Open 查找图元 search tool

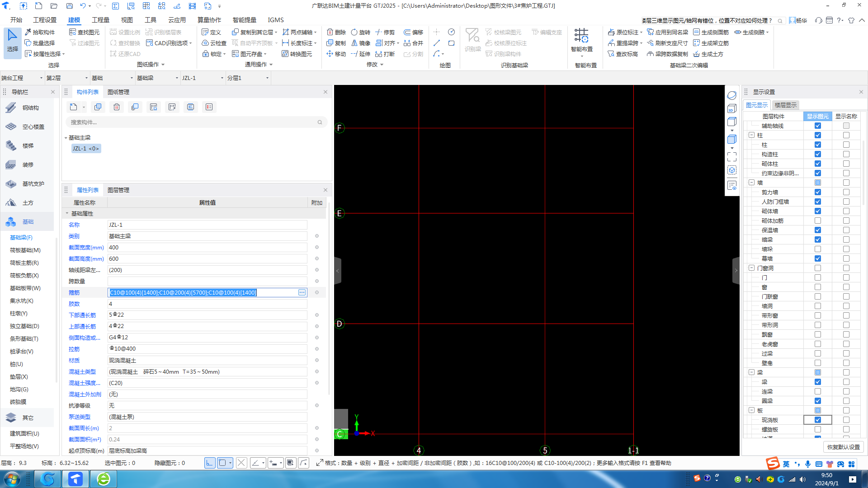pyautogui.click(x=84, y=32)
